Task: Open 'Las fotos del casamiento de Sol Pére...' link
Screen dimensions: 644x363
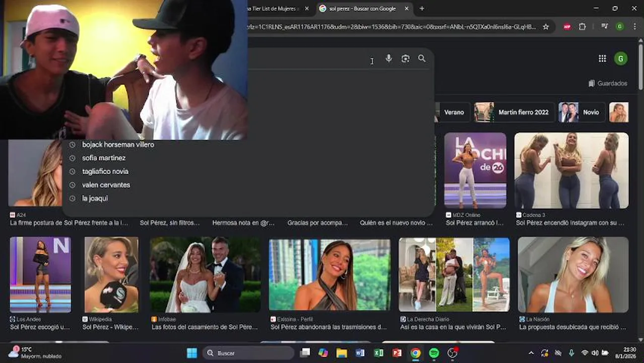Action: 205,327
